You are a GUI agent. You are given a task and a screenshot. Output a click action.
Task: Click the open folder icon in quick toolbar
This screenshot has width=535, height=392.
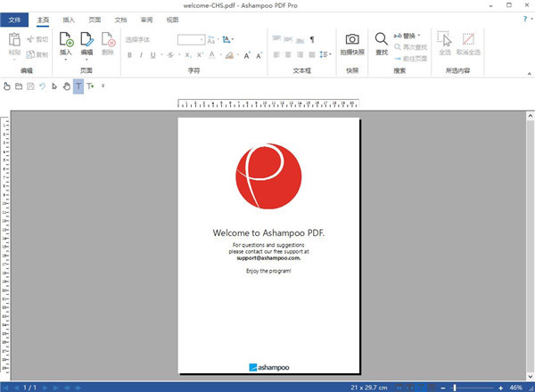pyautogui.click(x=19, y=86)
